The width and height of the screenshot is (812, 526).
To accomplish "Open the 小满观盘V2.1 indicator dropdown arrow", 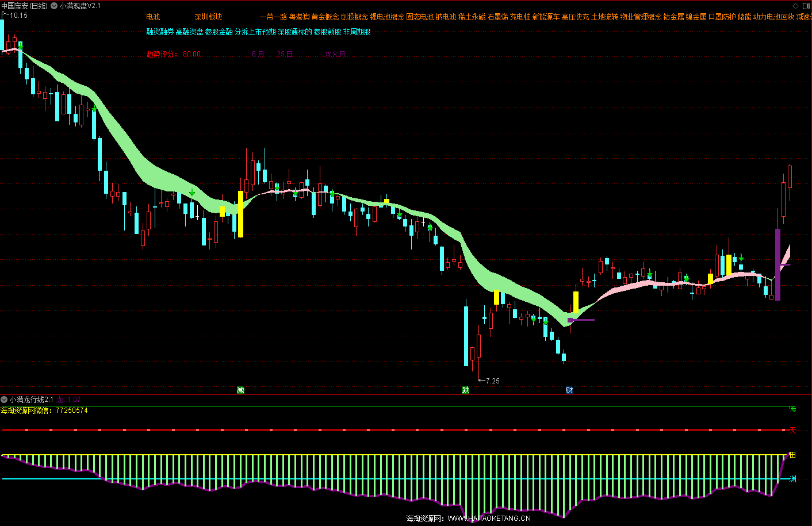I will (x=54, y=6).
